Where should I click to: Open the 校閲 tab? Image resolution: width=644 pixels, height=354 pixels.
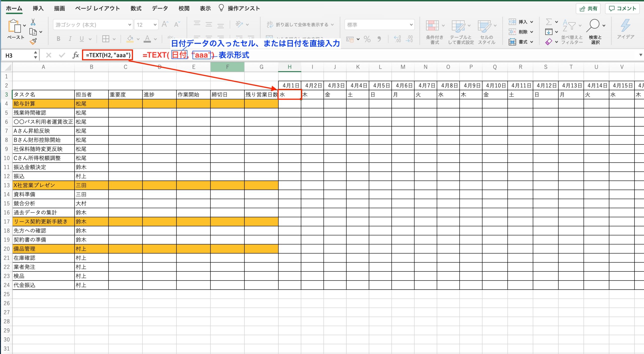tap(184, 8)
